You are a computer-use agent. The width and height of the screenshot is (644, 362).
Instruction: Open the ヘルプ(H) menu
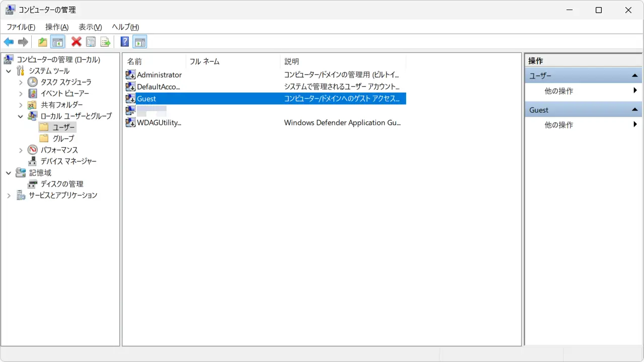125,27
